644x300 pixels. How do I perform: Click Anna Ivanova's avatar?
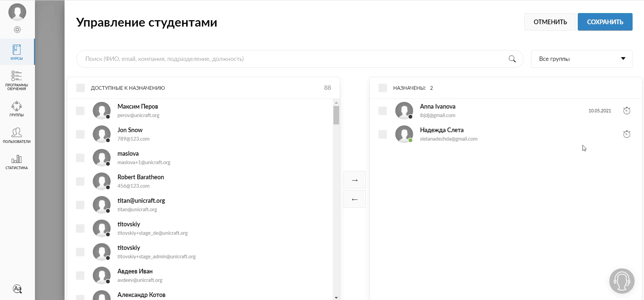pos(404,111)
